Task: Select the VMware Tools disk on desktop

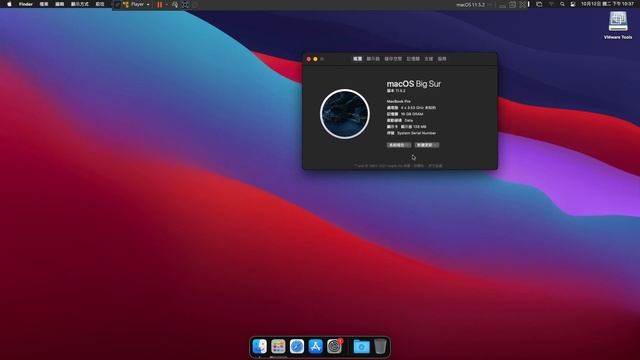Action: (618, 24)
